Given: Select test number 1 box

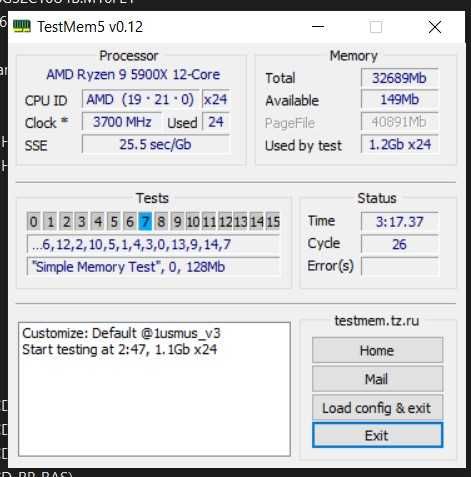Looking at the screenshot, I should [x=50, y=221].
